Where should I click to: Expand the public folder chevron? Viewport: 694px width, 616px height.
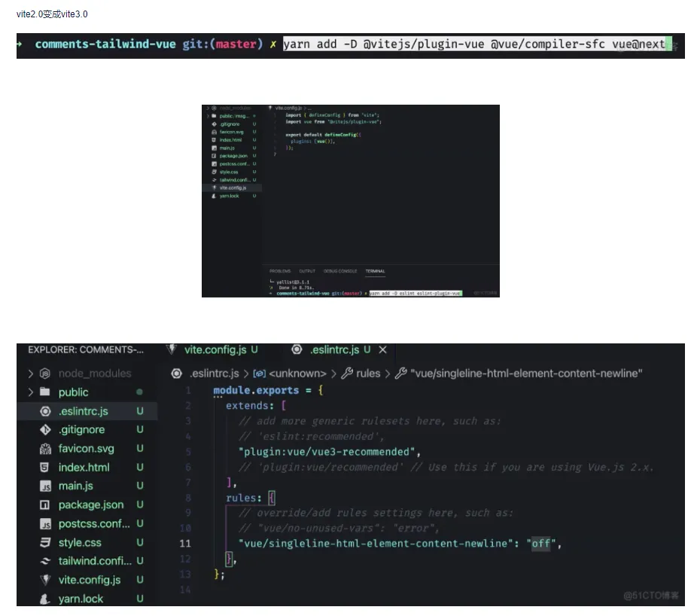click(30, 392)
